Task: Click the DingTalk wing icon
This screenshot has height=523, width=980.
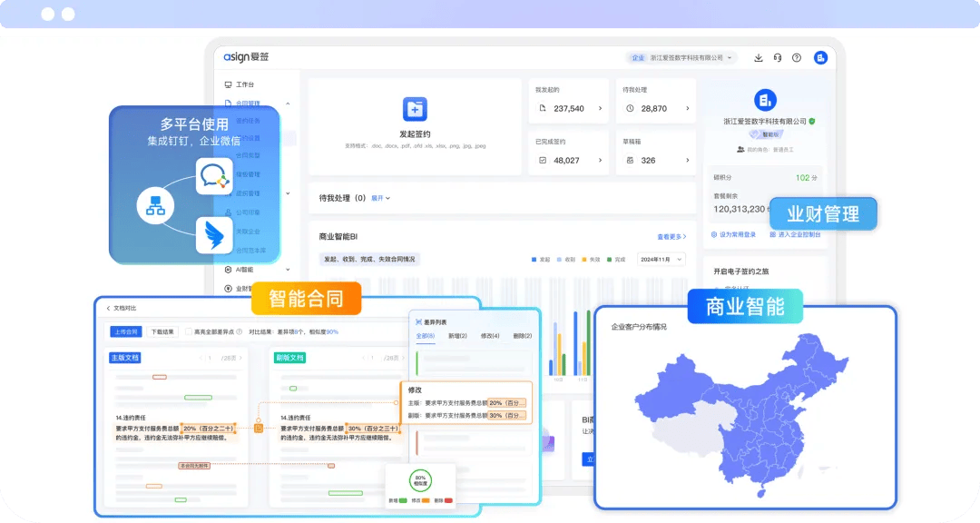Action: coord(215,235)
